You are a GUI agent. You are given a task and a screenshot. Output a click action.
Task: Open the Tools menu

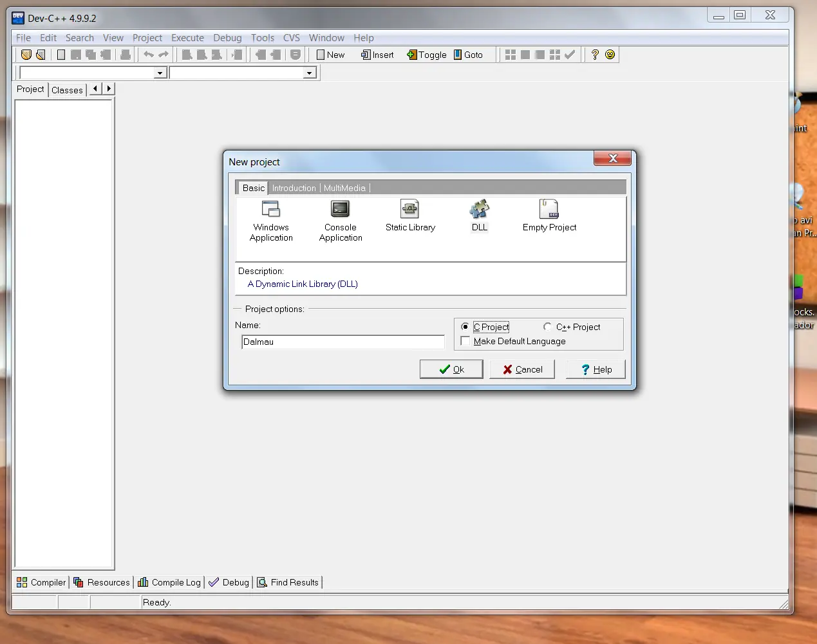click(x=263, y=38)
